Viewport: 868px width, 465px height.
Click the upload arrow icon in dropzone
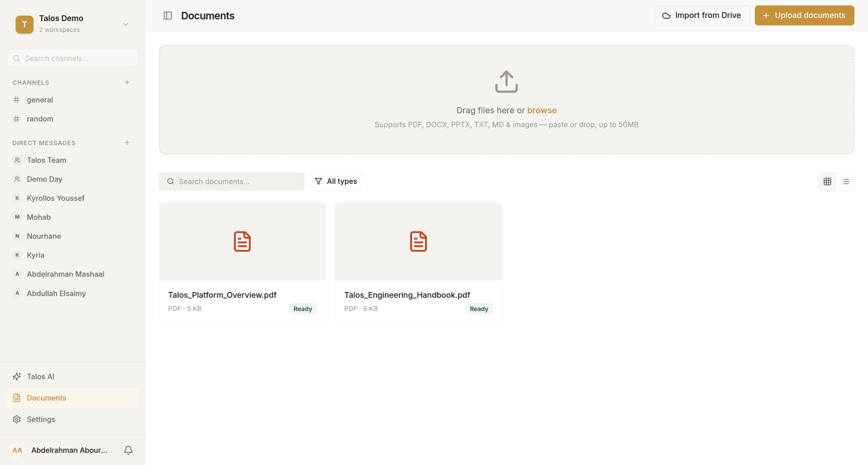click(x=506, y=82)
